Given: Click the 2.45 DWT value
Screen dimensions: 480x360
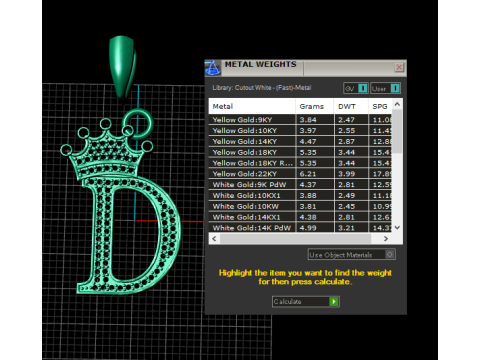Looking at the screenshot, I should click(346, 206).
